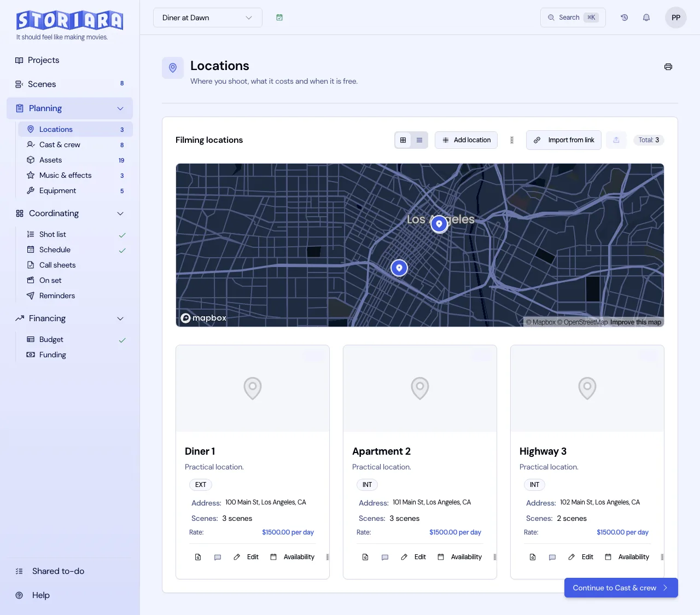700x615 pixels.
Task: Open Music & effects in the sidebar
Action: 75,175
